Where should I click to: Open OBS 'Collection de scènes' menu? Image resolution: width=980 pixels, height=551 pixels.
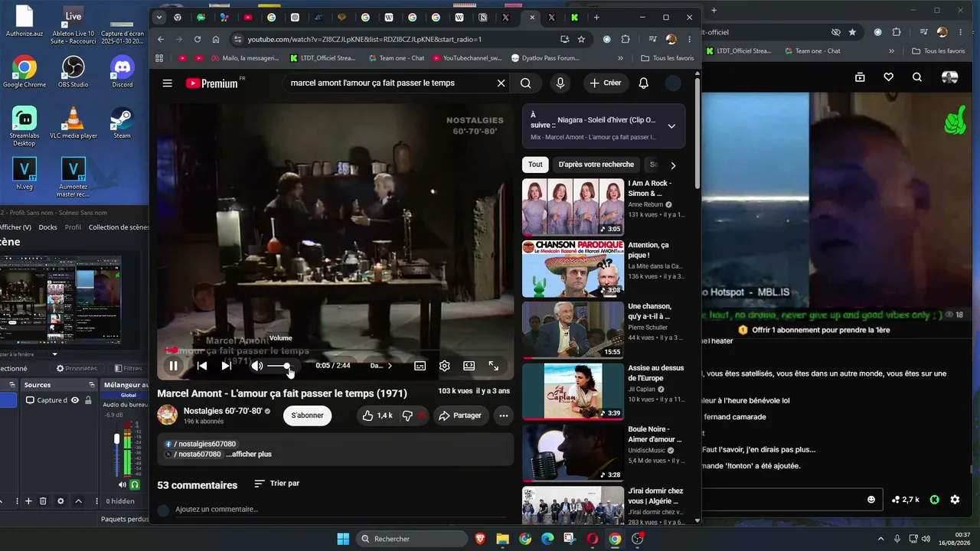(119, 227)
